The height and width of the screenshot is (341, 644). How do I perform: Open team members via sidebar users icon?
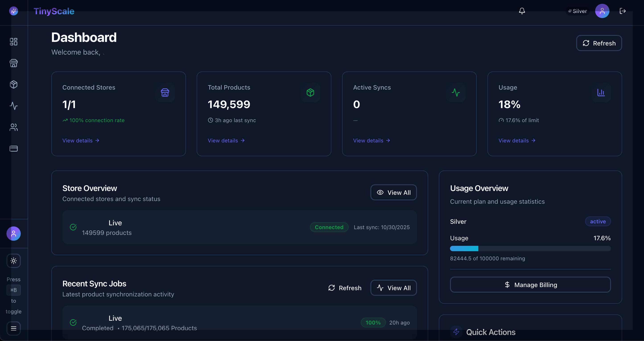14,127
